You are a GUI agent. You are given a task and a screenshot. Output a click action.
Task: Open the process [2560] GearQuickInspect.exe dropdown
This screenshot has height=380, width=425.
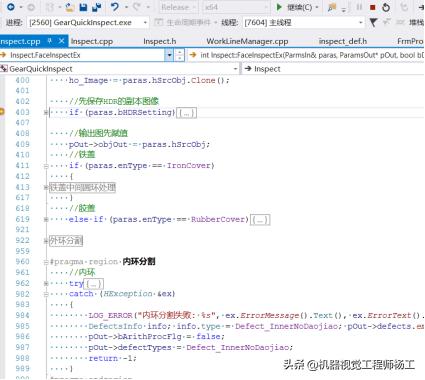(87, 23)
